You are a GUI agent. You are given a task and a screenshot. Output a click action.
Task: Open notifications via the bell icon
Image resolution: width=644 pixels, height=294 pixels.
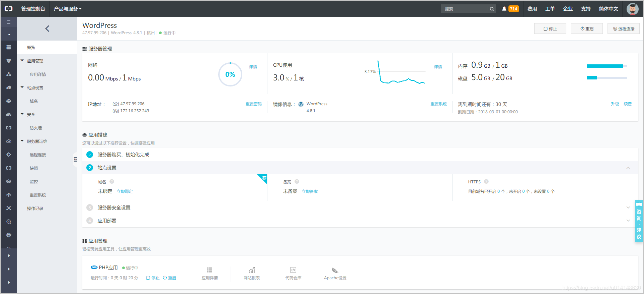click(x=504, y=9)
